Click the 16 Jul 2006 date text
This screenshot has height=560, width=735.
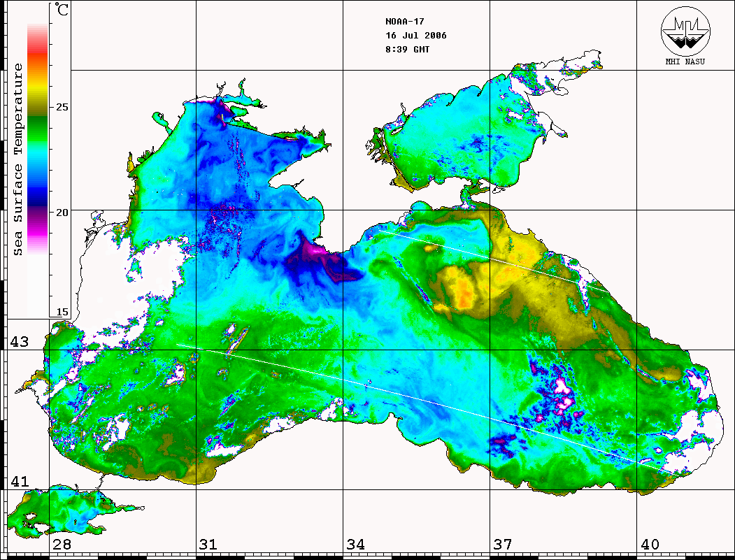415,36
